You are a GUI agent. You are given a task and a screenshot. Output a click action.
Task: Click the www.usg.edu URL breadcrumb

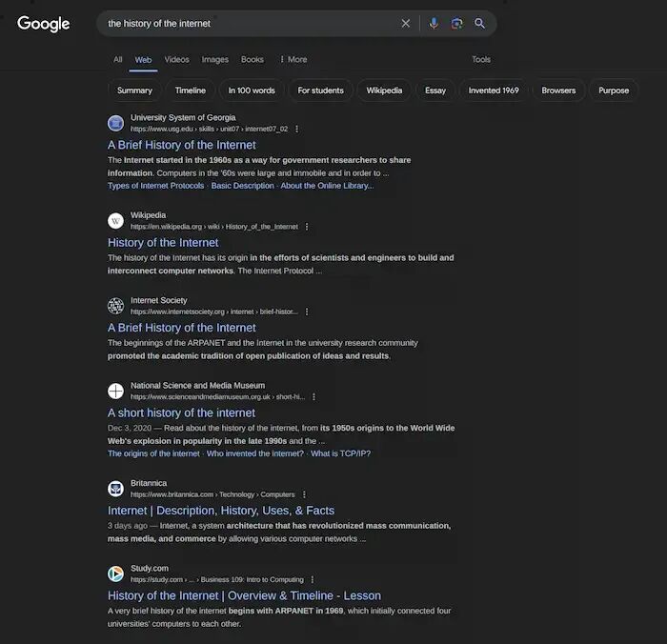tap(210, 129)
